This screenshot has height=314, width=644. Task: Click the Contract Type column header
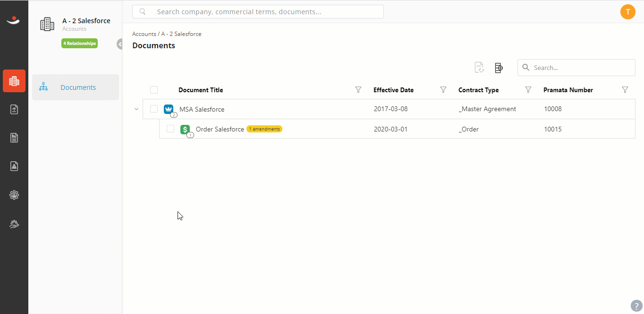[478, 90]
